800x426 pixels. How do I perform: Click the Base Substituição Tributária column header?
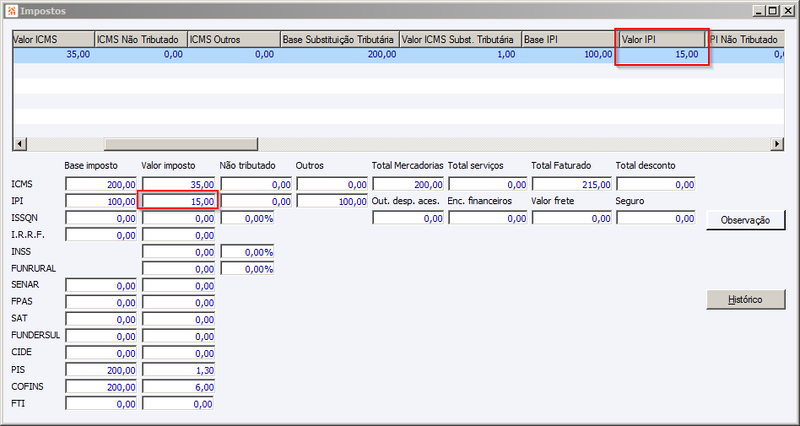[340, 39]
